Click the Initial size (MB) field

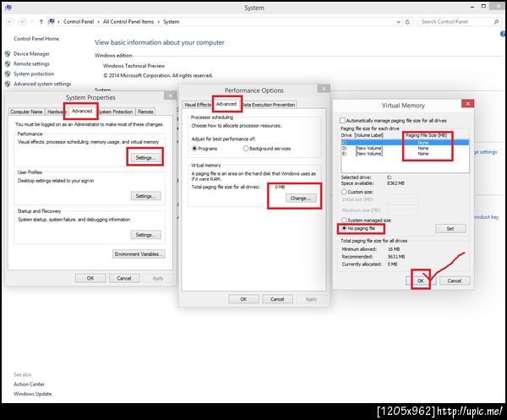coord(403,199)
